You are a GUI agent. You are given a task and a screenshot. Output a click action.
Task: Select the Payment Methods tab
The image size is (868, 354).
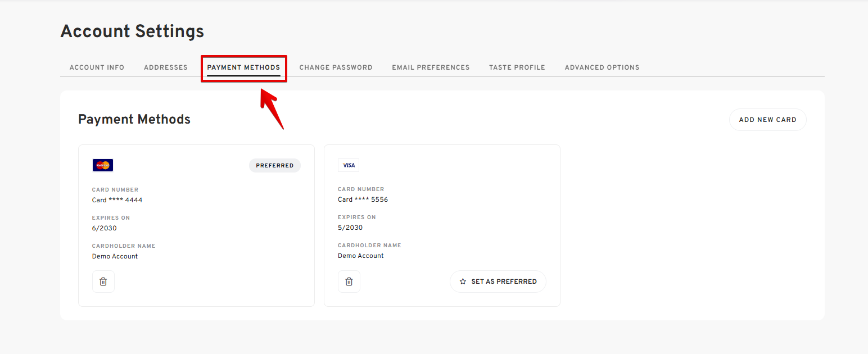click(x=243, y=67)
